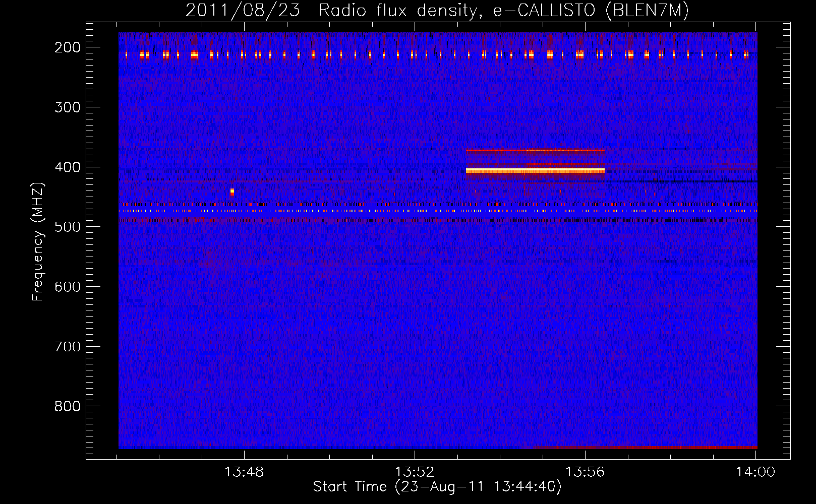Click the 800 frequency tick label

coord(68,406)
